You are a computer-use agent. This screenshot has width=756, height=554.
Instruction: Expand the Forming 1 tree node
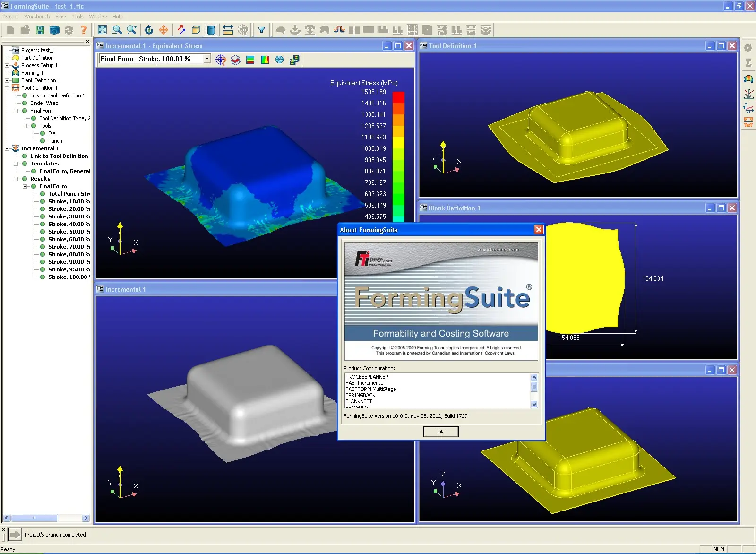(7, 73)
